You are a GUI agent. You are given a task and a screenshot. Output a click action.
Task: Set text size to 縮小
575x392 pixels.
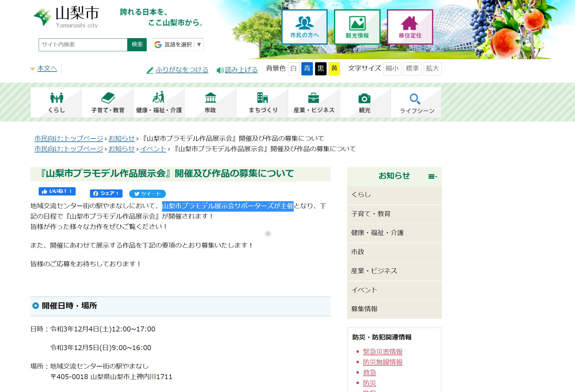coord(392,68)
